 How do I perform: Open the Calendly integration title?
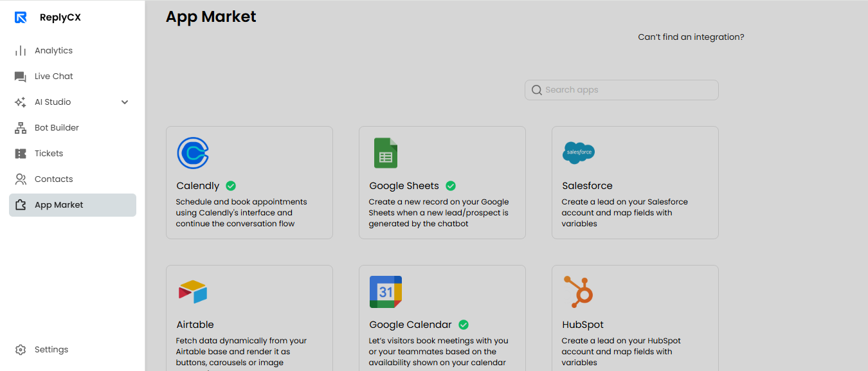(x=198, y=186)
